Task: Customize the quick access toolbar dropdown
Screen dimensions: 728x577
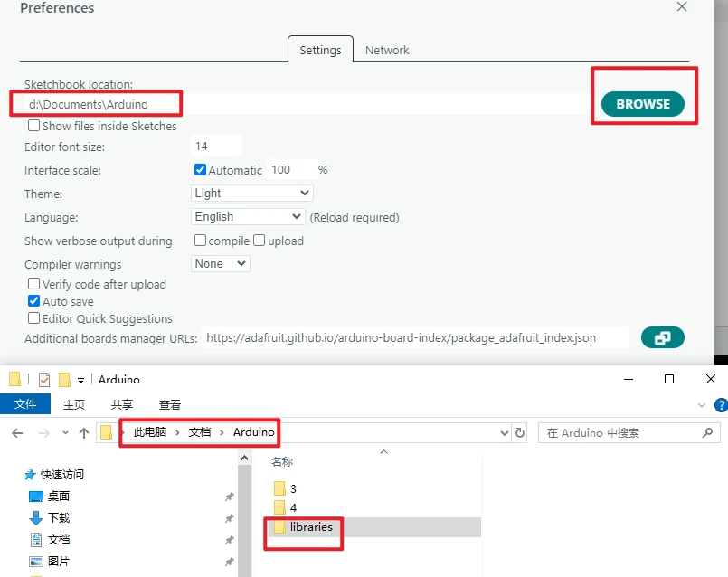Action: [80, 381]
